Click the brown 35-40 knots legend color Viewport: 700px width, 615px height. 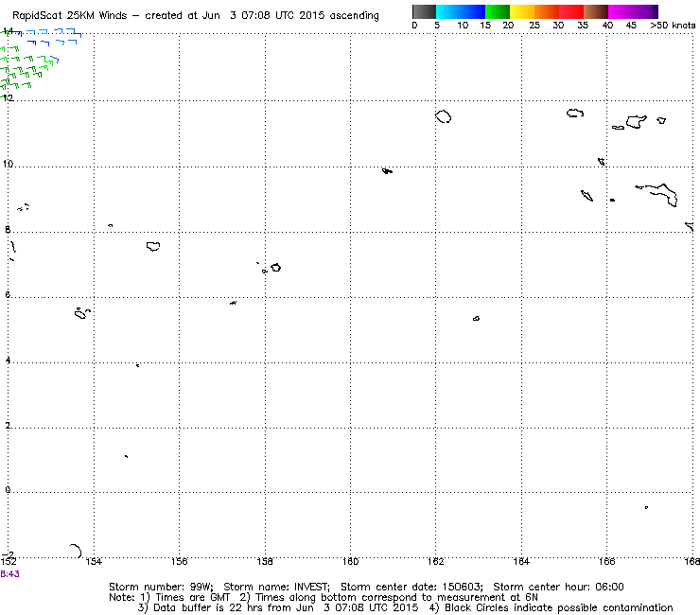(596, 11)
